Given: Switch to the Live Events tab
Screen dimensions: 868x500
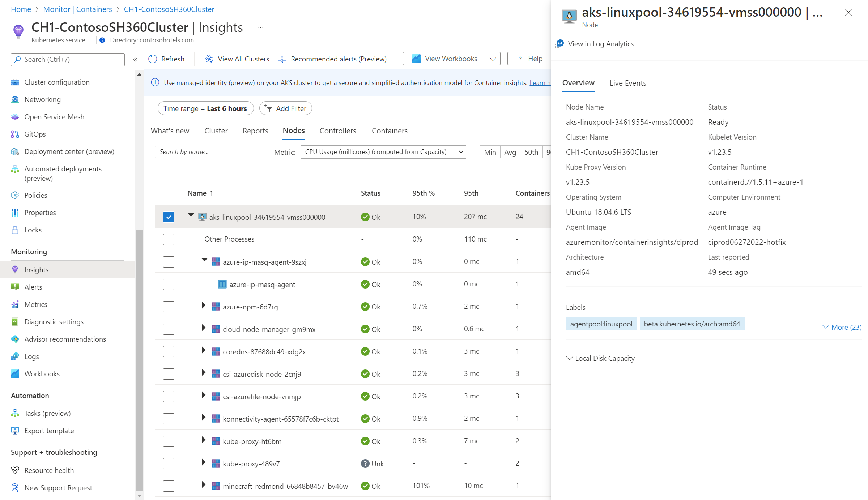Looking at the screenshot, I should (x=627, y=83).
